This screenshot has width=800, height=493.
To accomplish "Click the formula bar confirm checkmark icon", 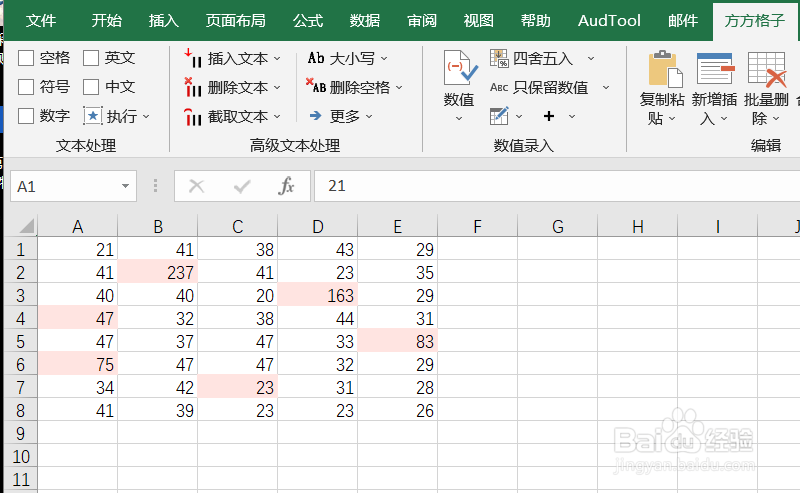I will point(242,186).
